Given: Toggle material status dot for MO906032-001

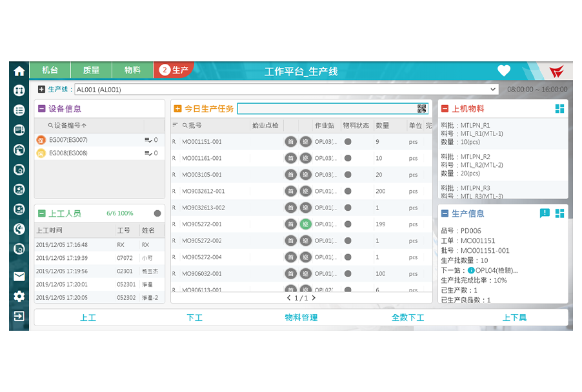Looking at the screenshot, I should [x=348, y=274].
